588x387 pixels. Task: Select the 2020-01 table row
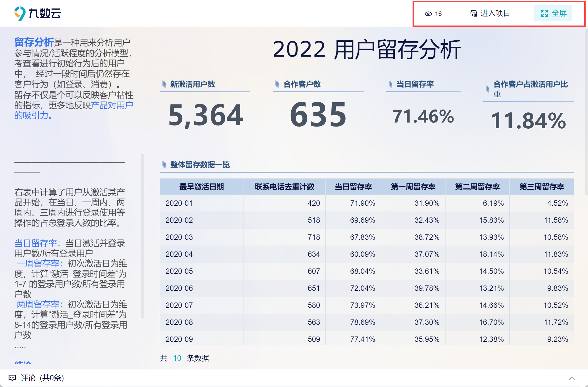point(367,203)
